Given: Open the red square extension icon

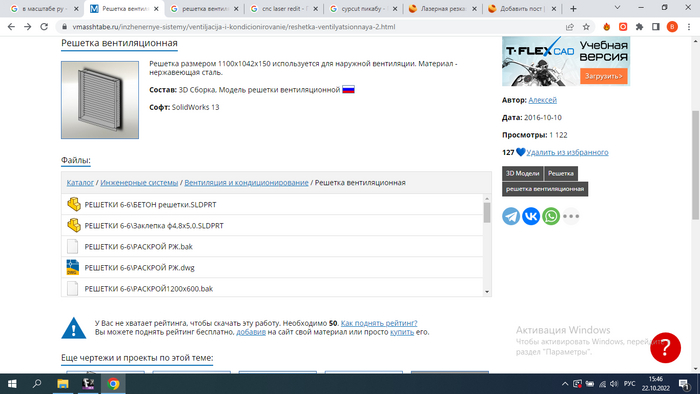Looking at the screenshot, I should coord(623,27).
